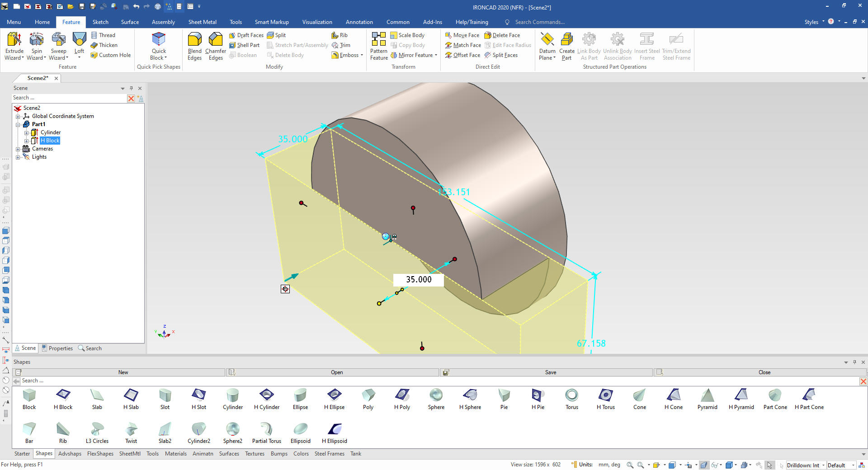The height and width of the screenshot is (470, 868).
Task: Click the Shell Part tool
Action: pos(244,45)
